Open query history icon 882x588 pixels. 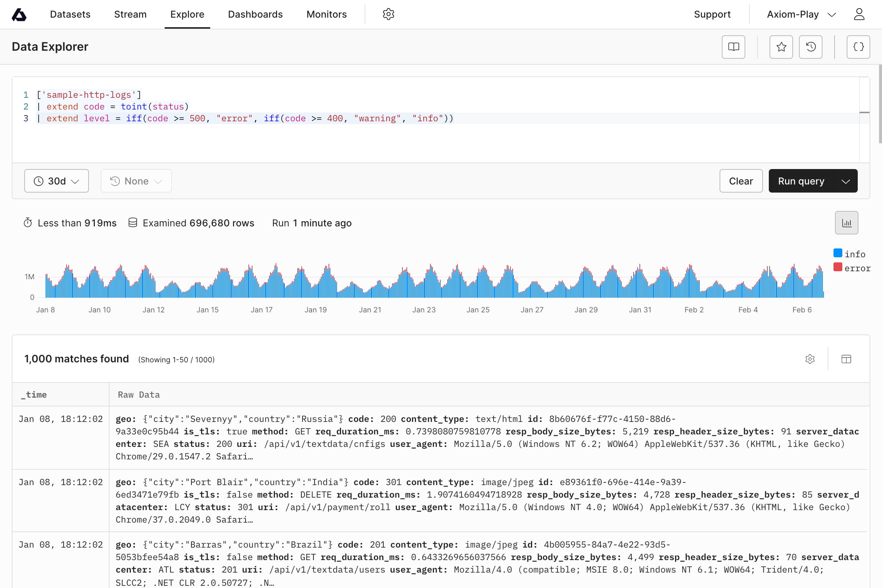tap(810, 47)
